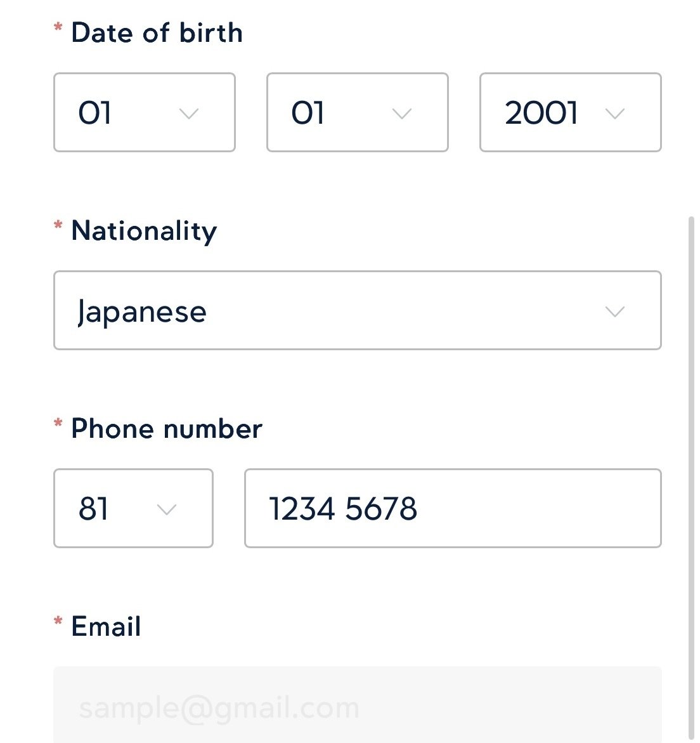The width and height of the screenshot is (700, 743).
Task: Focus the Email field with sample@gmail.com placeholder
Action: tap(357, 706)
